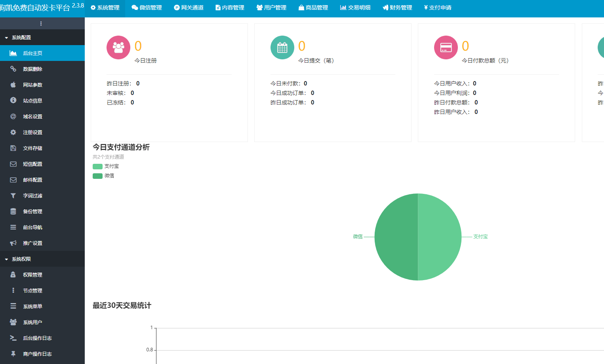
Task: Click the megaphone icon beside 推广设置
Action: coord(13,243)
